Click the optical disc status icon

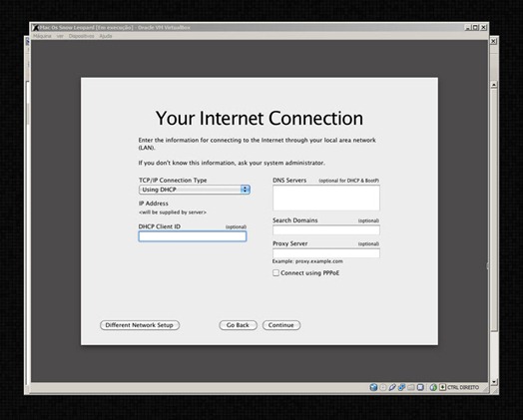[383, 387]
